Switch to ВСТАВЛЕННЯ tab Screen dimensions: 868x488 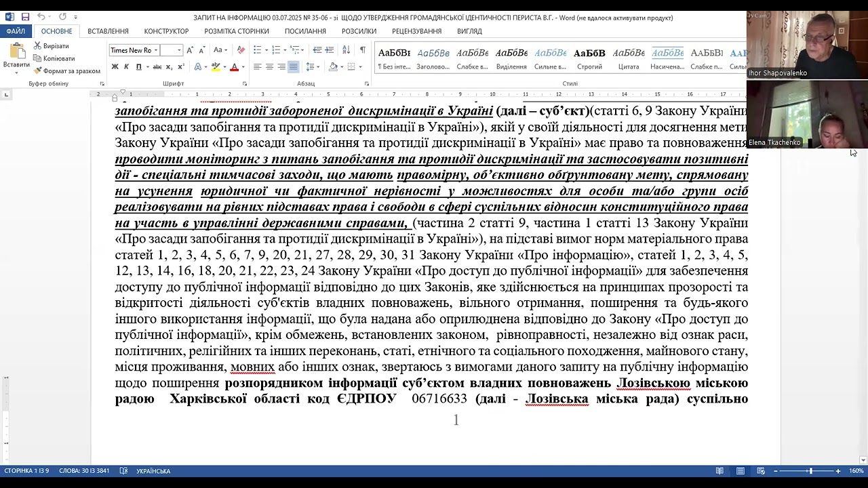108,31
